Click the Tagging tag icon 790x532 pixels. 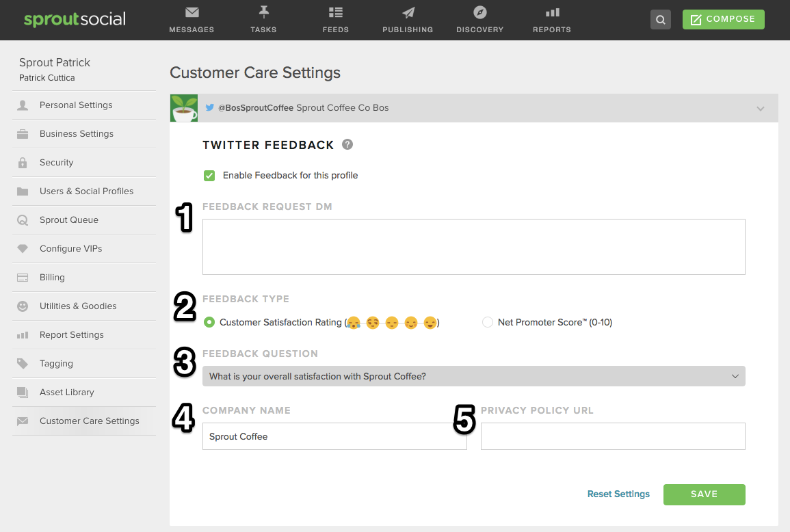pos(23,363)
